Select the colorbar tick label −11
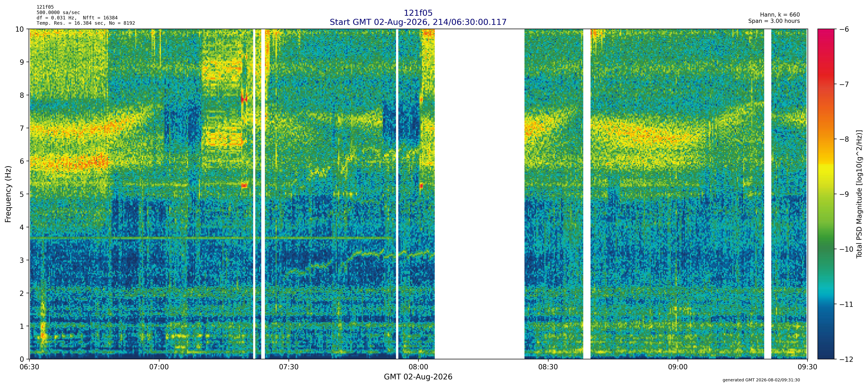 [x=846, y=304]
